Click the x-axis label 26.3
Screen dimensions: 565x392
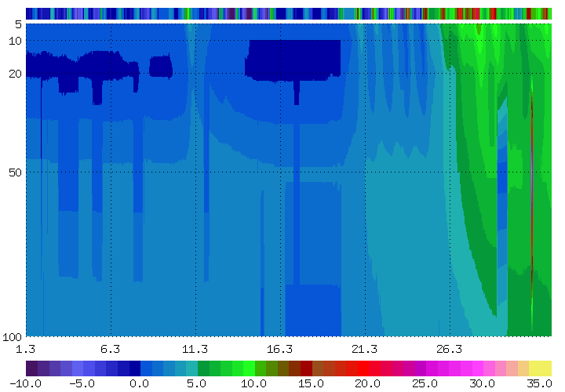pyautogui.click(x=450, y=349)
